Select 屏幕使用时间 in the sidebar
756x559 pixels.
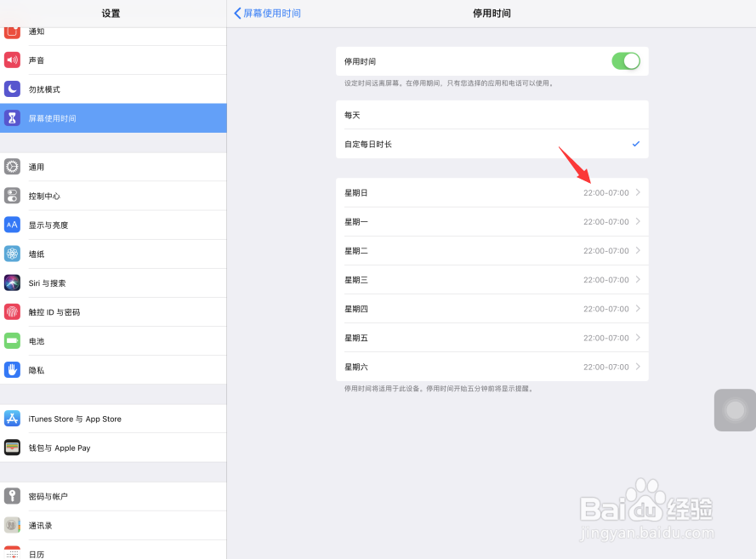point(113,118)
